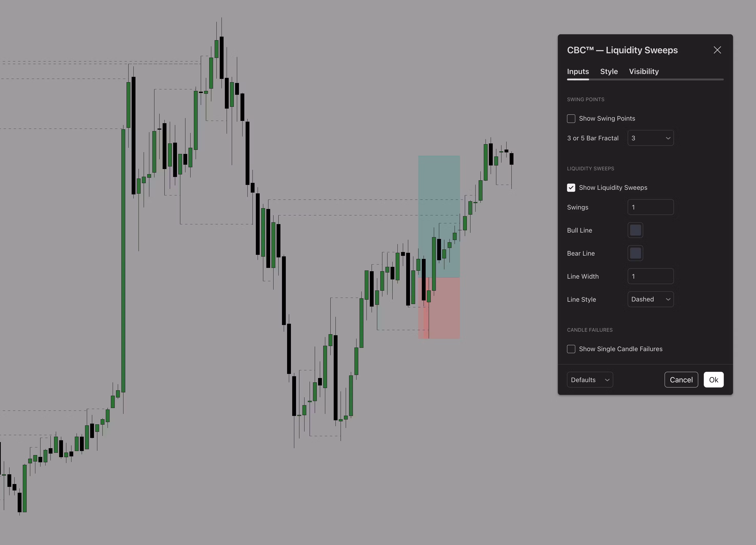Switch to the Style tab
Viewport: 756px width, 545px height.
pyautogui.click(x=609, y=71)
